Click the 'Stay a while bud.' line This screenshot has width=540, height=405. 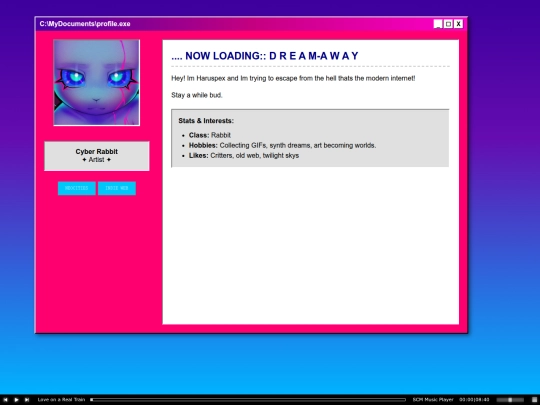pyautogui.click(x=197, y=95)
